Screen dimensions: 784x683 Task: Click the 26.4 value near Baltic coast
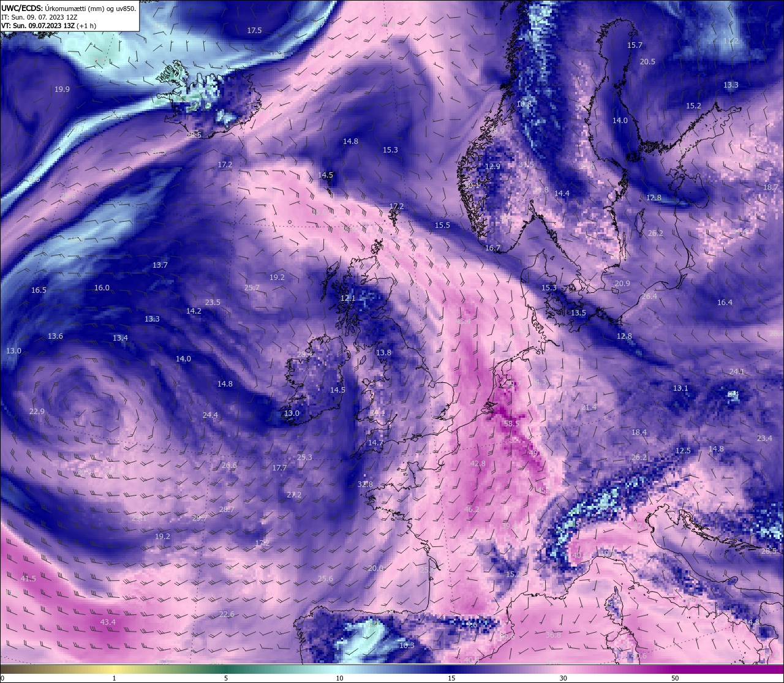click(x=649, y=296)
